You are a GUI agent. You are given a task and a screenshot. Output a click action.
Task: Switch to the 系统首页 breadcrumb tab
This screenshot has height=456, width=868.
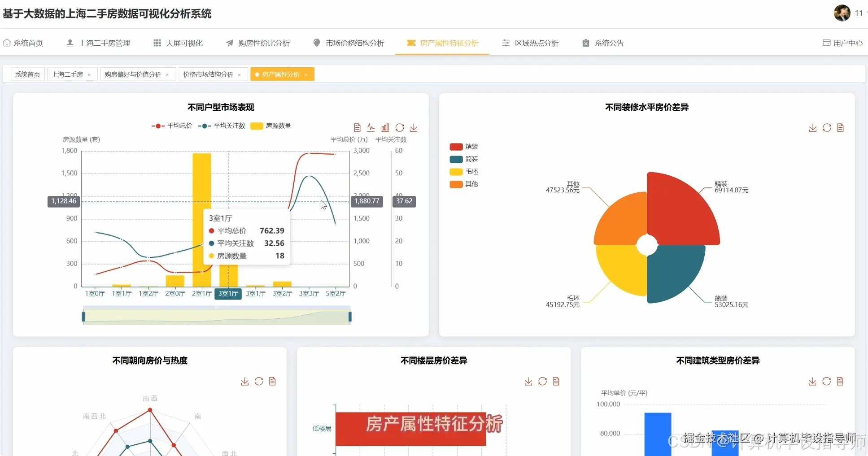coord(27,74)
